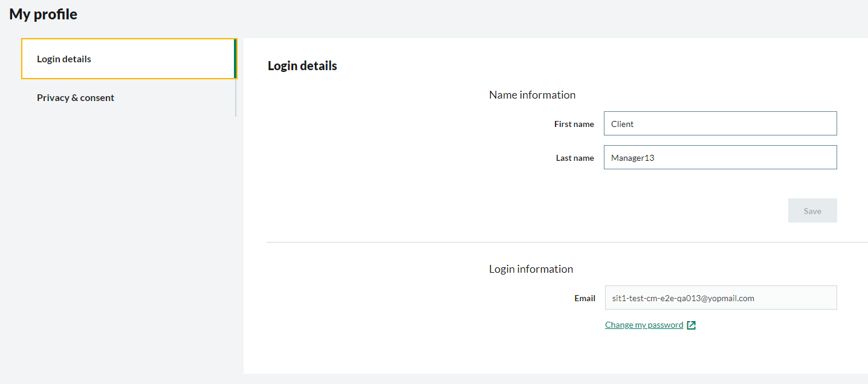Click the Login information section heading
The height and width of the screenshot is (384, 868).
[531, 269]
